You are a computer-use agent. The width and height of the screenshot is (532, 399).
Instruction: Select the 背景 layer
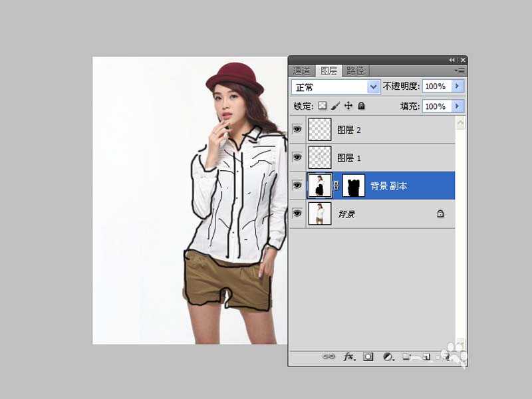[372, 213]
